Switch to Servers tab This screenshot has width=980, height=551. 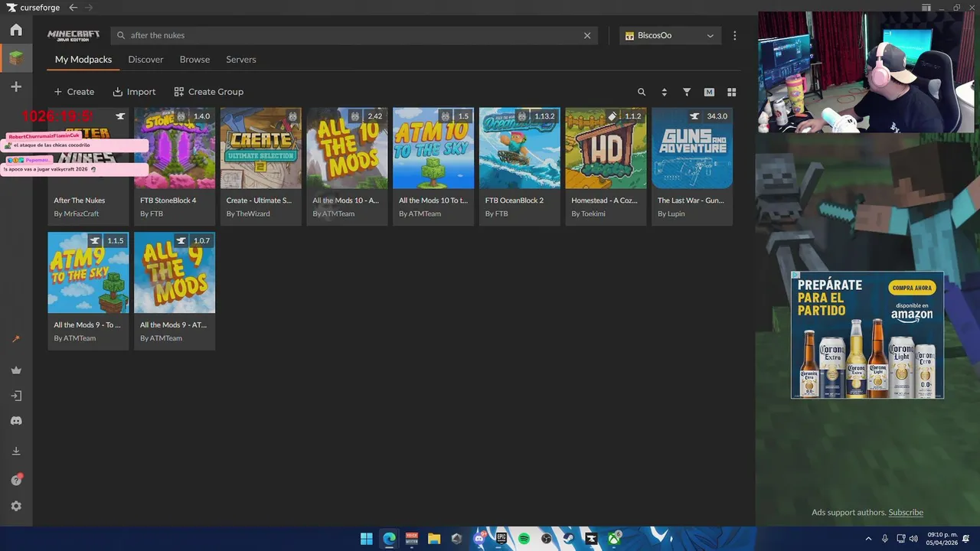pos(241,59)
